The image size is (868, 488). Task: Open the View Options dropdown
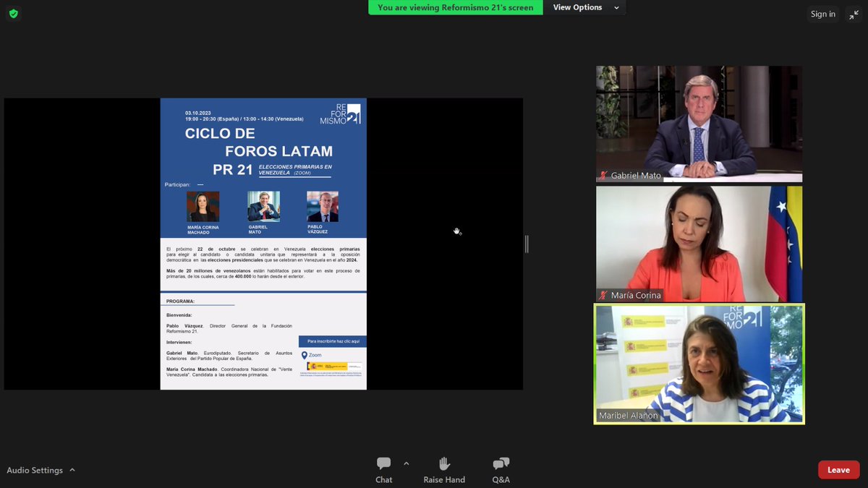pos(585,7)
